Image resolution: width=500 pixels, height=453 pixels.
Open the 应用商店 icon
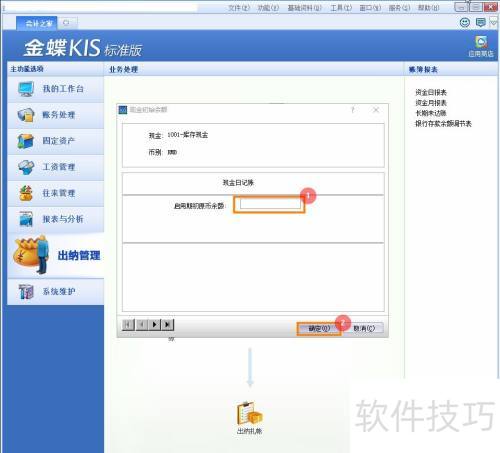click(481, 46)
